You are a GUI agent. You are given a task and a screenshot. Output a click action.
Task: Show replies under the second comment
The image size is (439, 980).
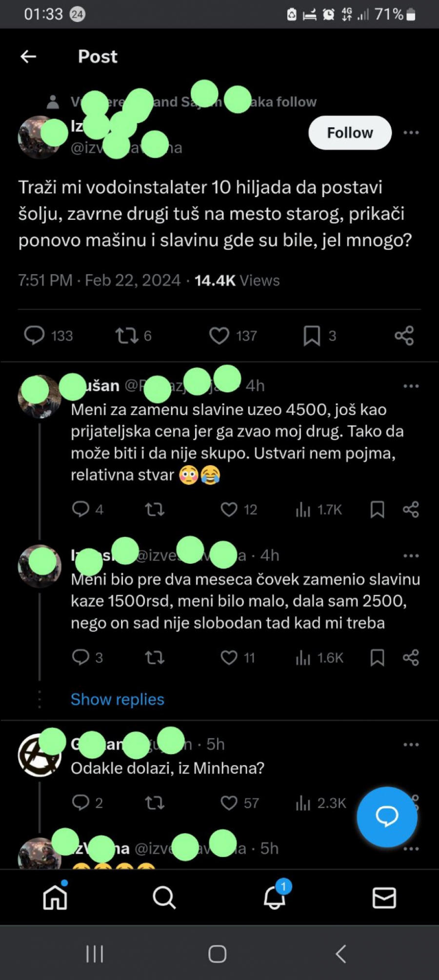117,699
